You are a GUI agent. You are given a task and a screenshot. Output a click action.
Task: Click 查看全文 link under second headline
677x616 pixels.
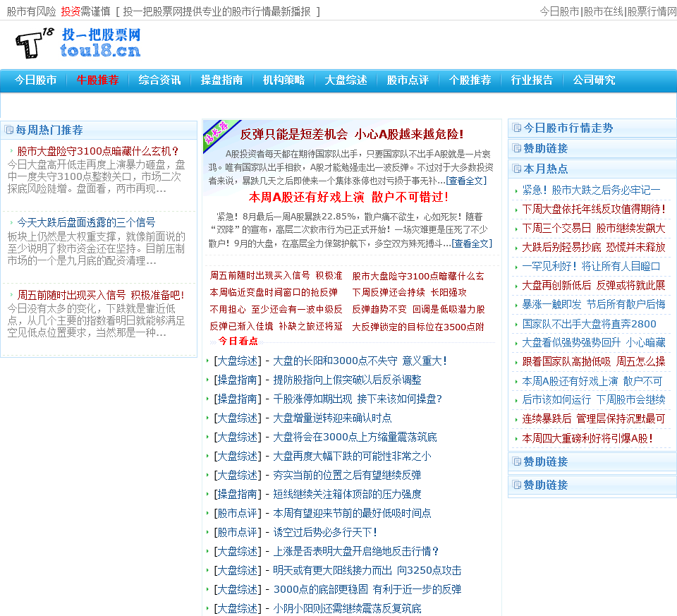(x=472, y=243)
